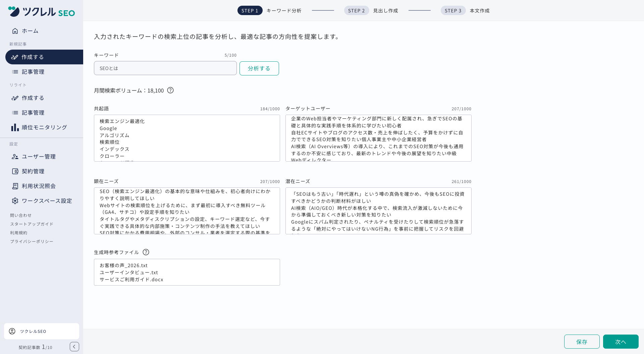This screenshot has width=644, height=354.
Task: Open 新規記事 作成する menu item
Action: (44, 57)
